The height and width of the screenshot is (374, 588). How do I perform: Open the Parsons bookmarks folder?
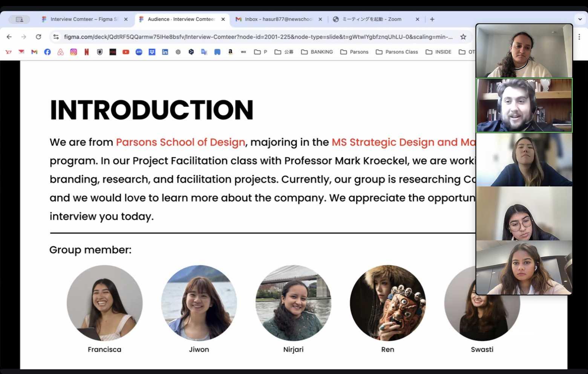(354, 52)
